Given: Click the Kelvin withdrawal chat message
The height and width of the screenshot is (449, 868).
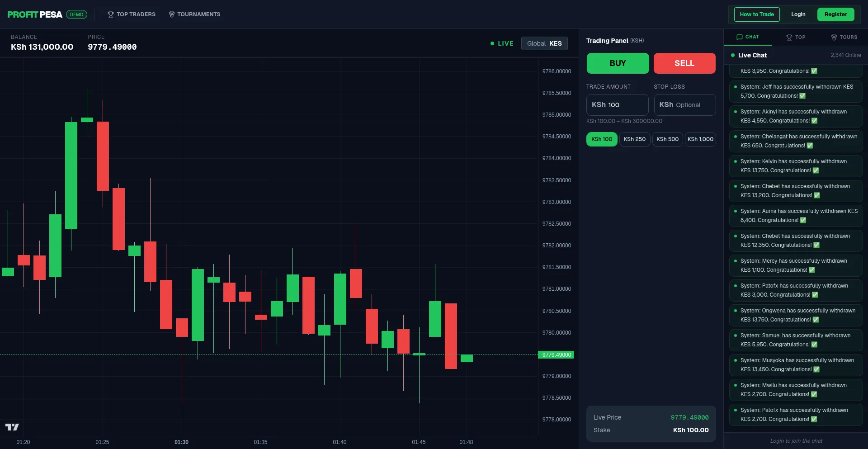Looking at the screenshot, I should coord(796,166).
